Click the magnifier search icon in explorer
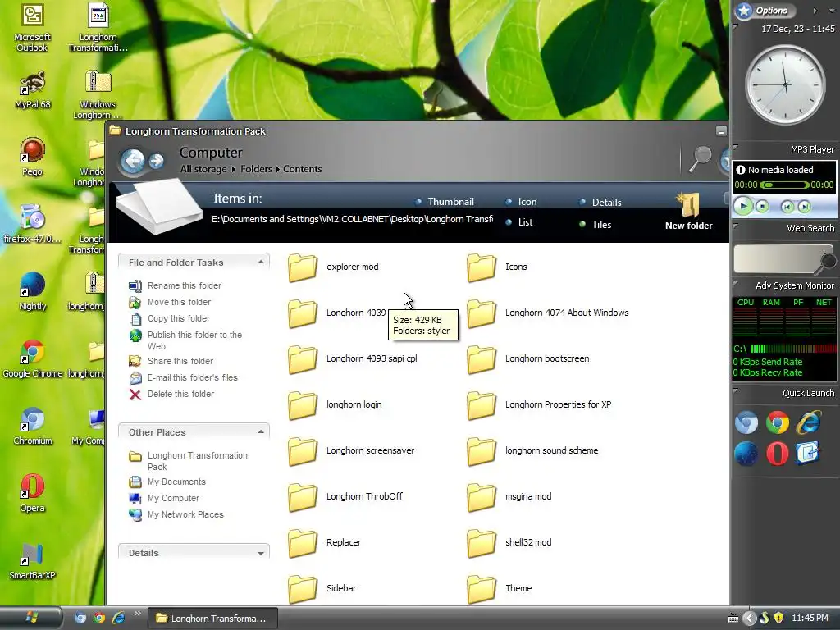The height and width of the screenshot is (630, 840). [700, 159]
